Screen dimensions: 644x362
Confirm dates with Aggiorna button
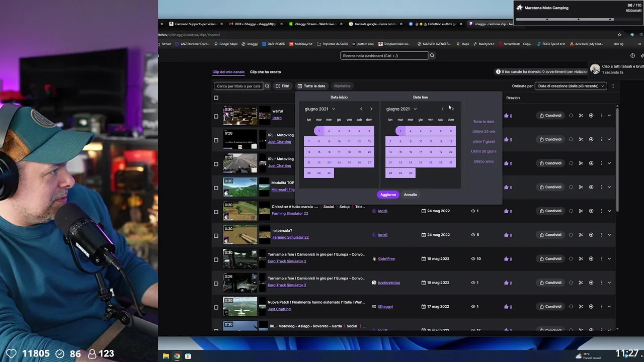388,195
